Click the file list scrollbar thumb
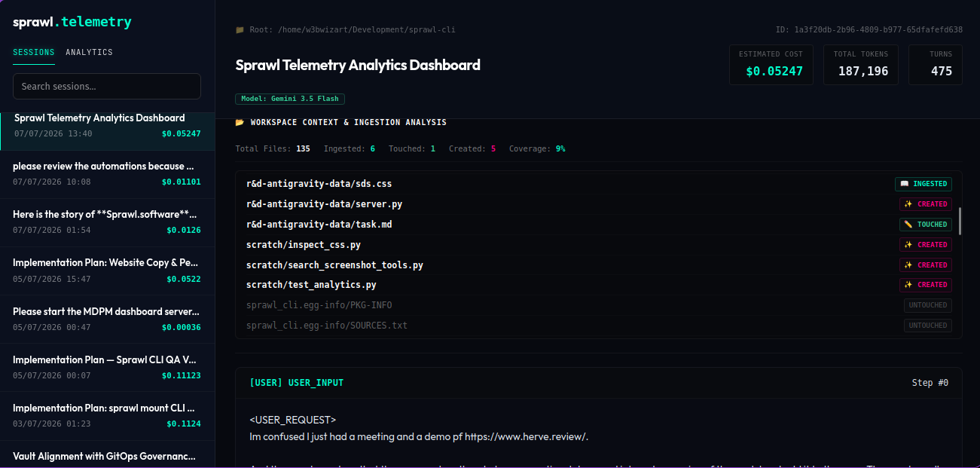Viewport: 980px width, 468px height. (960, 222)
